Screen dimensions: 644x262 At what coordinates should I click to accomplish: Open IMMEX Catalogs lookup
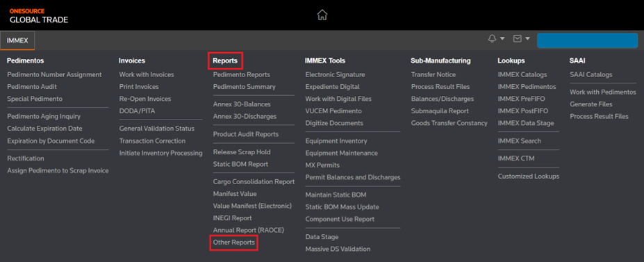click(522, 75)
